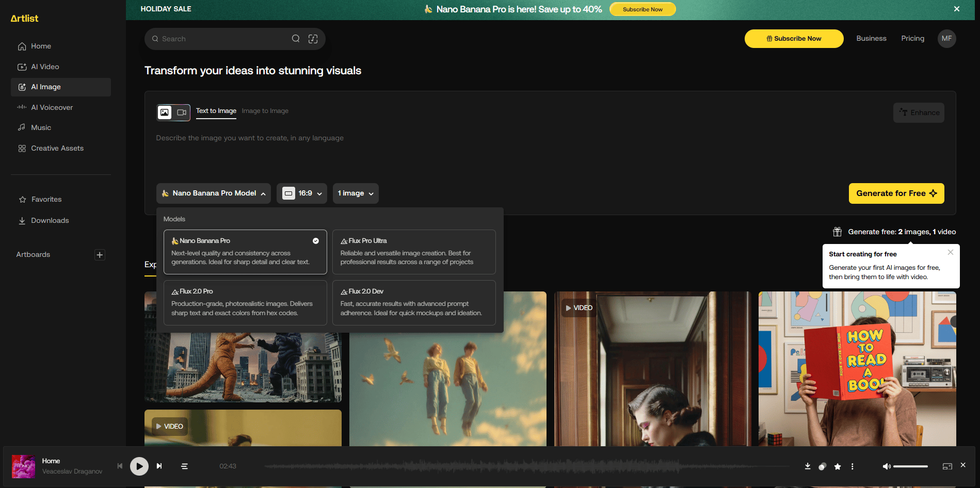Switch to image generation mode toggle
Viewport: 980px width, 488px height.
[x=165, y=112]
